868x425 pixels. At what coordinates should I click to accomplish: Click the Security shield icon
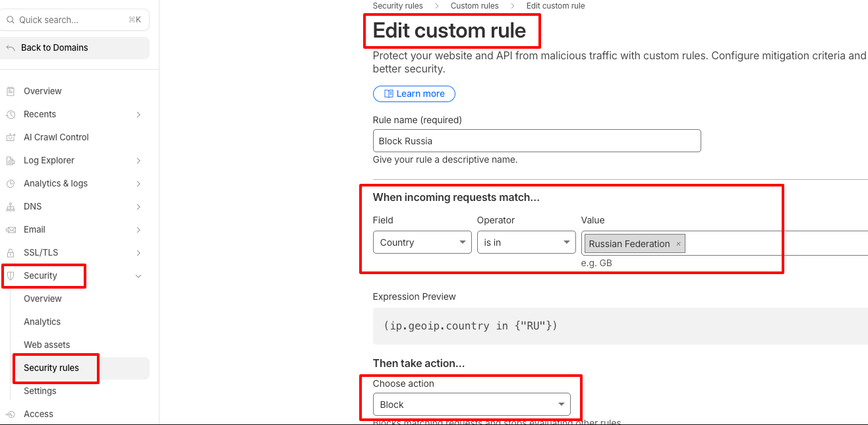click(11, 276)
